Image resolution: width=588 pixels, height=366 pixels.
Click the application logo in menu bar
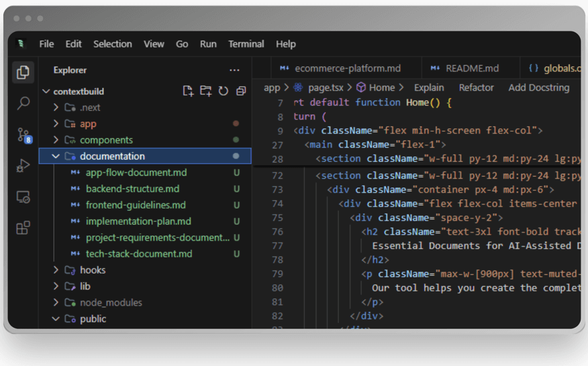(x=21, y=44)
